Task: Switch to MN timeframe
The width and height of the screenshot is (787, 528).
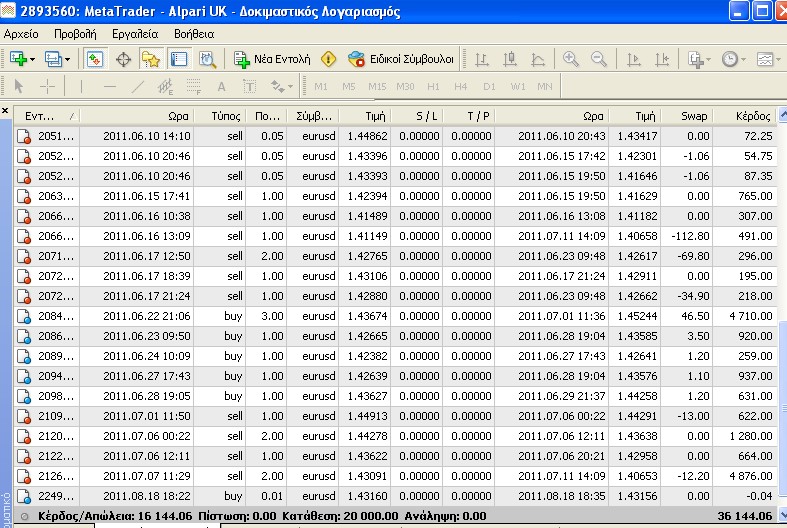Action: coord(545,86)
